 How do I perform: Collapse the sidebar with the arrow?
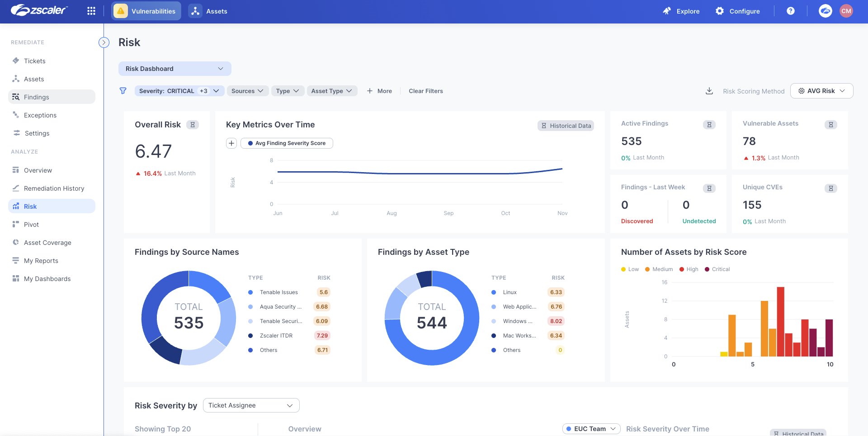[x=104, y=42]
